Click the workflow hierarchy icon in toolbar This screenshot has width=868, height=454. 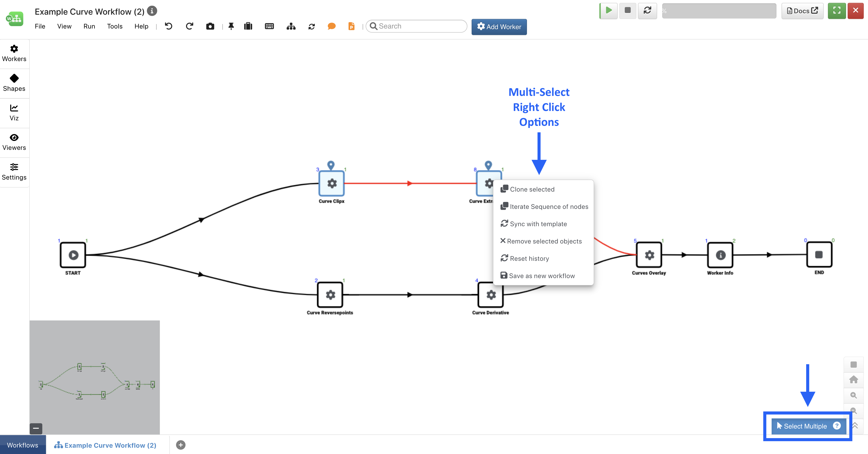coord(291,26)
